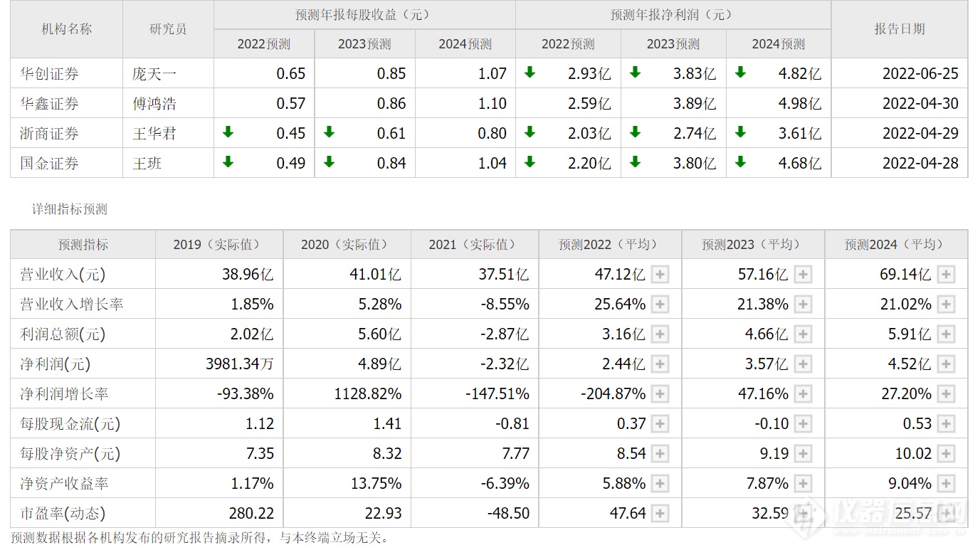Expand plus next to 每股净资产 8.54
Viewport: 980px width, 550px height.
[x=660, y=454]
